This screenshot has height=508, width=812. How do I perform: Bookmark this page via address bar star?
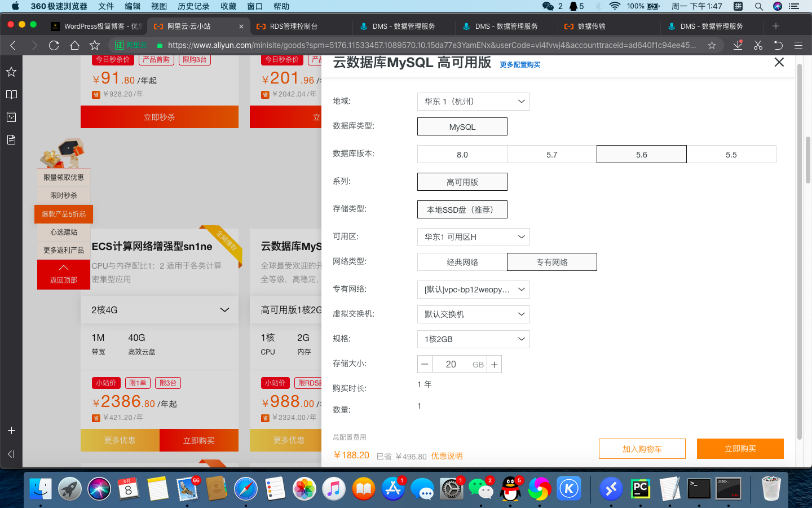click(712, 46)
